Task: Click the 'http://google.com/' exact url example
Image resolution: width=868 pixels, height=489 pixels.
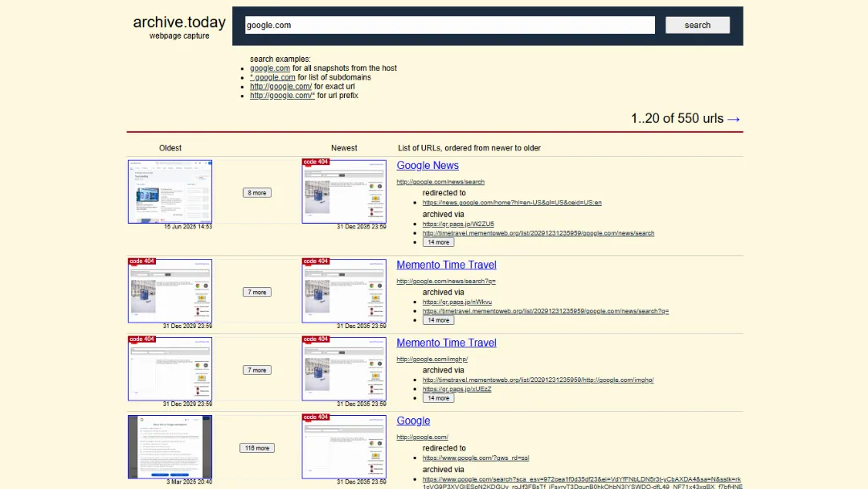Action: tap(280, 86)
